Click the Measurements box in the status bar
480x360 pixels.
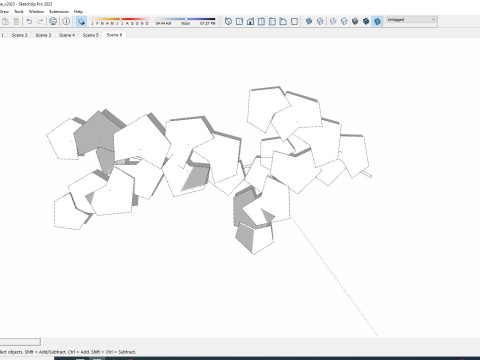click(20, 342)
